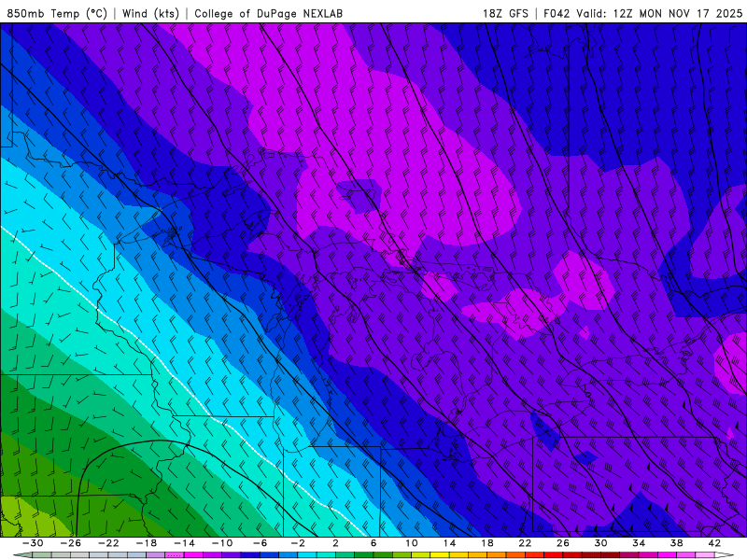Image resolution: width=747 pixels, height=560 pixels.
Task: Select the "12Z MON NOV 17 2025" valid time
Action: (x=678, y=13)
